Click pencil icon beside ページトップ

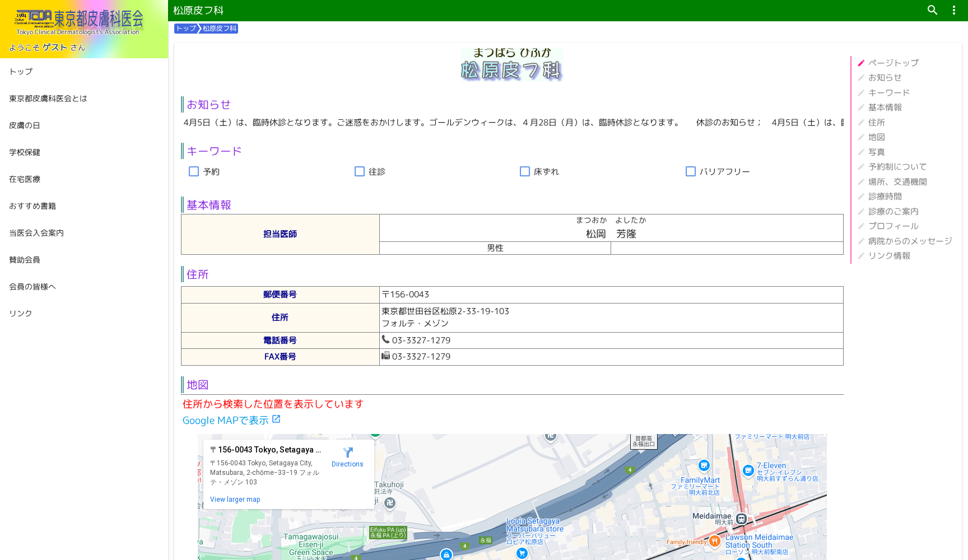coord(861,63)
